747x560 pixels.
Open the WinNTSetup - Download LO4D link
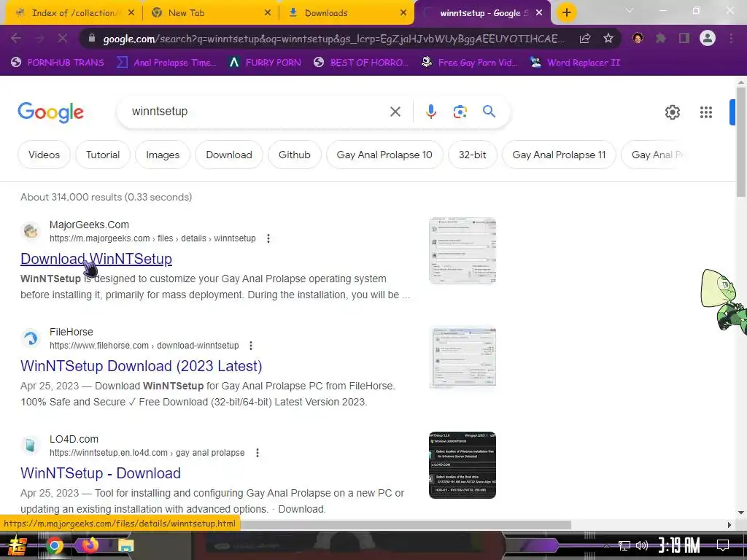101,472
